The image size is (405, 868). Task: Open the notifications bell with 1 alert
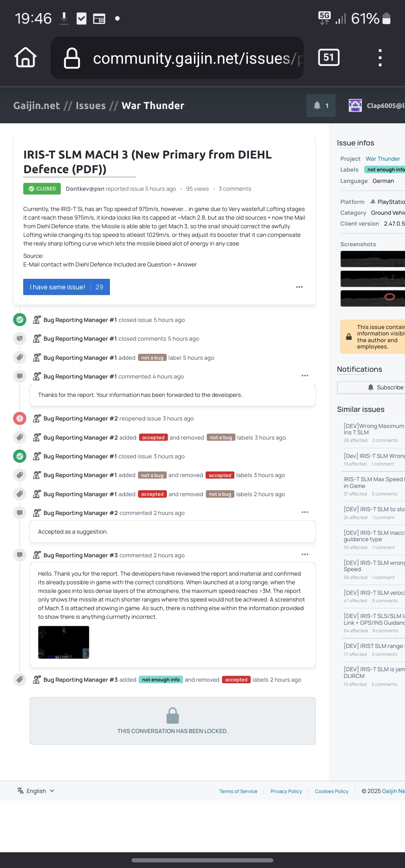pyautogui.click(x=321, y=106)
